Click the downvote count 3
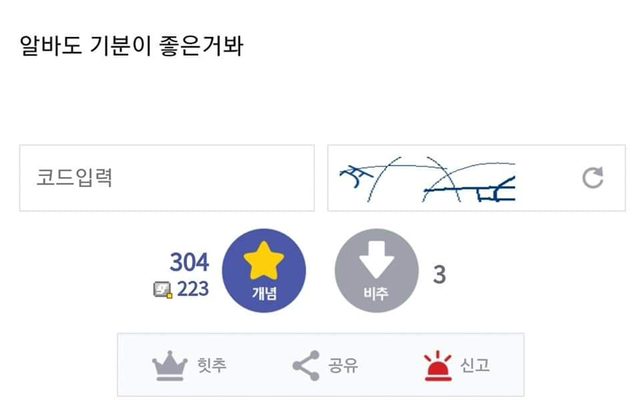 pos(440,274)
